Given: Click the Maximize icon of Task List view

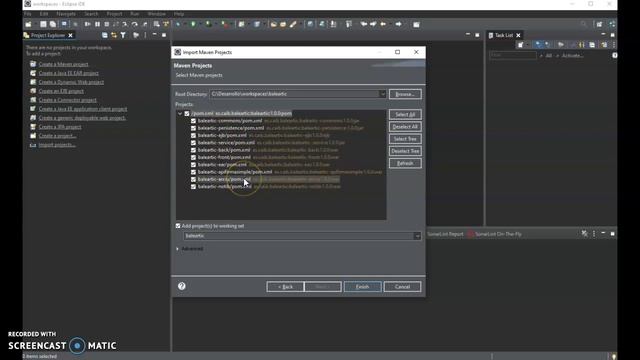Looking at the screenshot, I should coord(612,35).
